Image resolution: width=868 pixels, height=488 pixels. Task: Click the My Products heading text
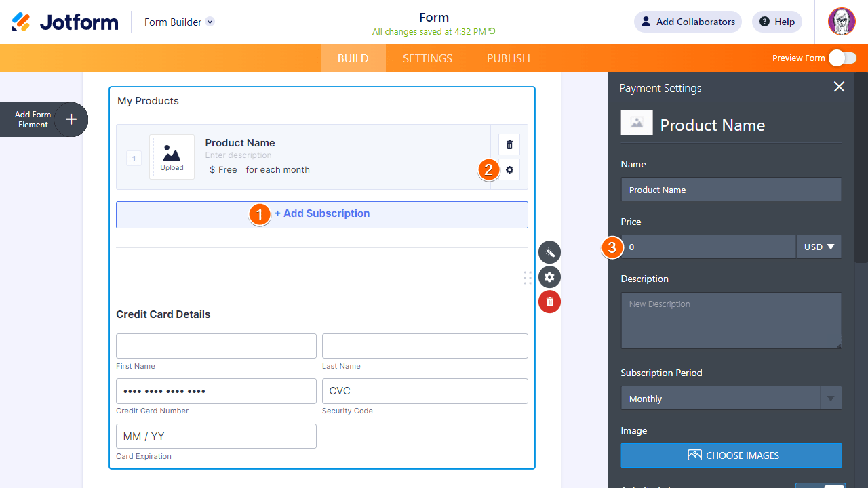149,101
